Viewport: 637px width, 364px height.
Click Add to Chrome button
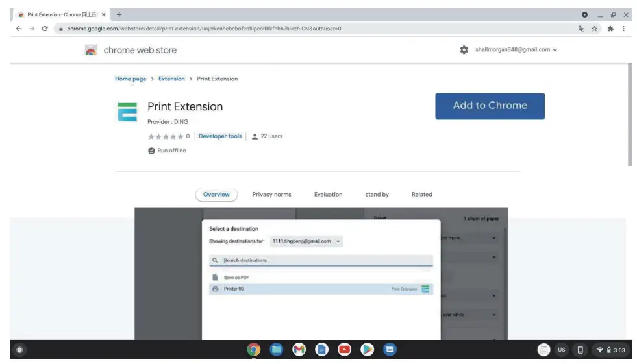[x=490, y=106]
